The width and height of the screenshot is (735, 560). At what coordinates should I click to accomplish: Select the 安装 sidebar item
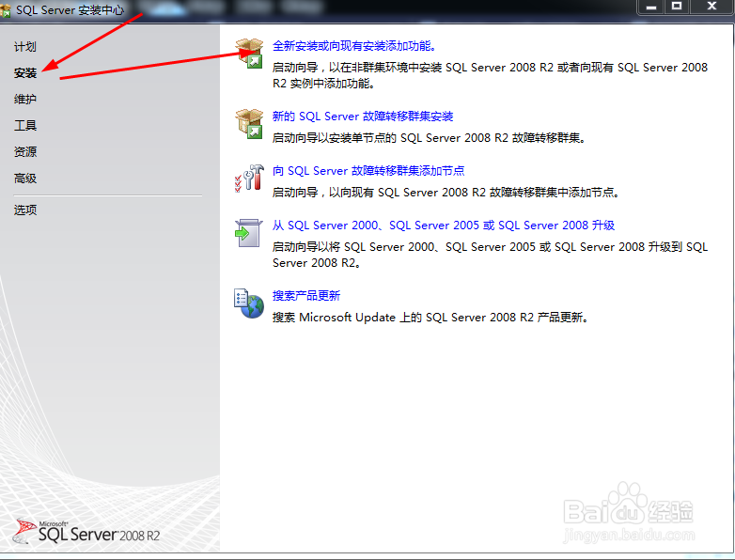(25, 73)
